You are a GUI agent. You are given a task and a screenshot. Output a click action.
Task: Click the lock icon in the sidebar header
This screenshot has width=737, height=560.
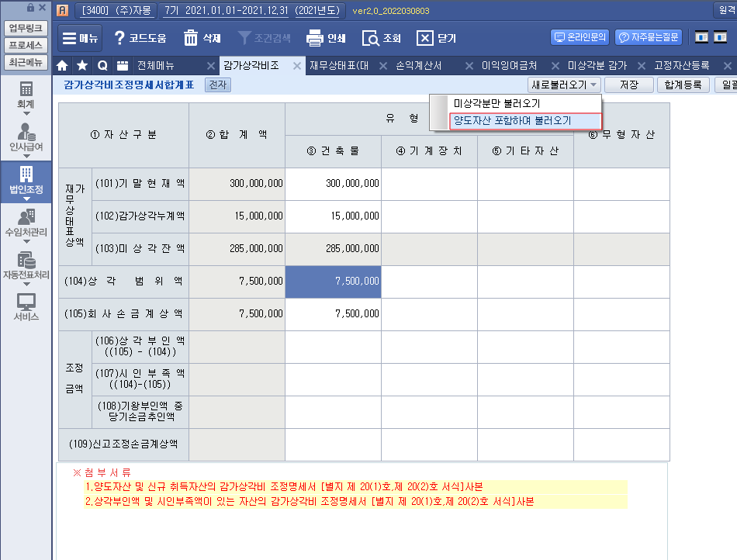30,8
